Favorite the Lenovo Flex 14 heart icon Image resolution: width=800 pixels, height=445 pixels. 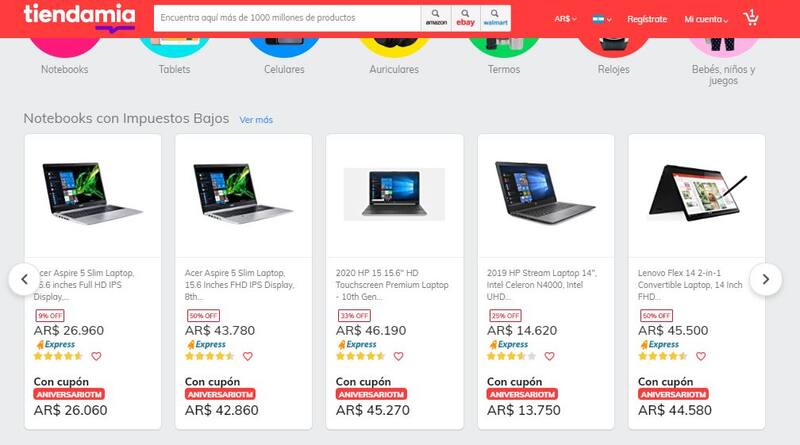pos(699,356)
